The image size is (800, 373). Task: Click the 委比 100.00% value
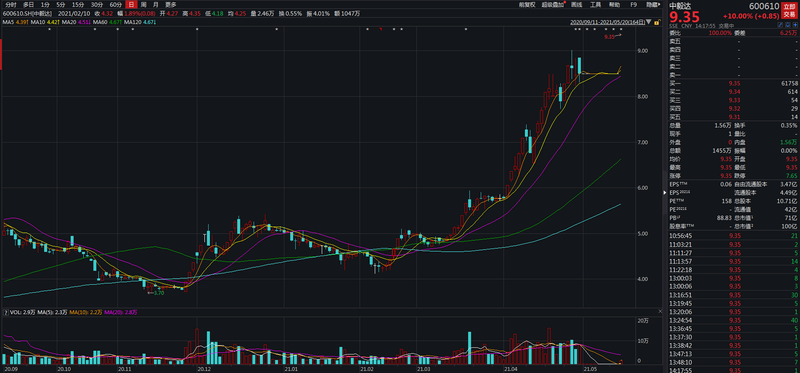click(x=720, y=33)
